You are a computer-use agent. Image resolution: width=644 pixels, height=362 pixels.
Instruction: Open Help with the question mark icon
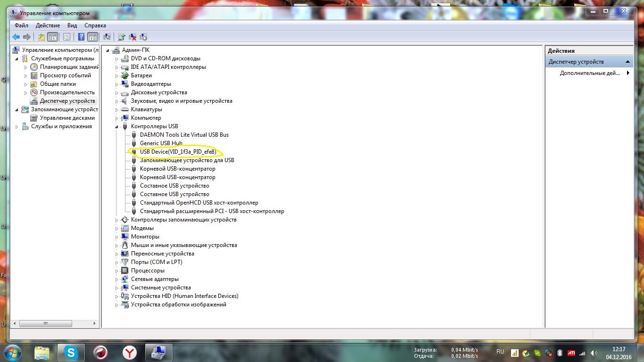point(81,37)
